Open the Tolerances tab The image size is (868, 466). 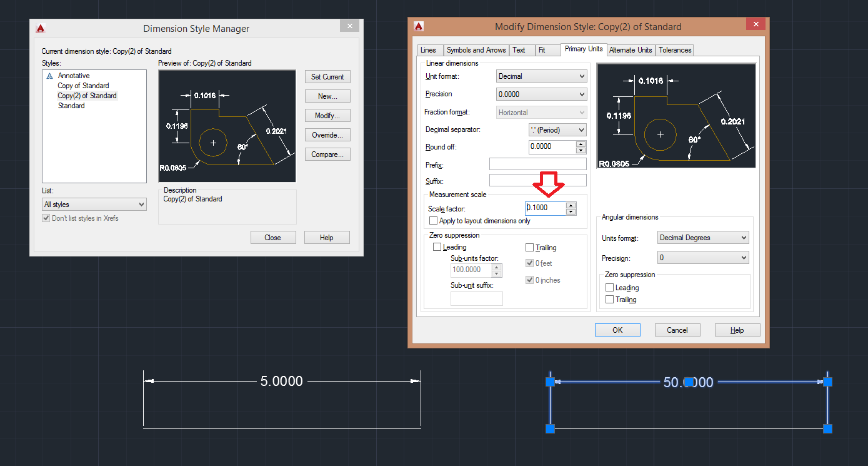click(675, 50)
